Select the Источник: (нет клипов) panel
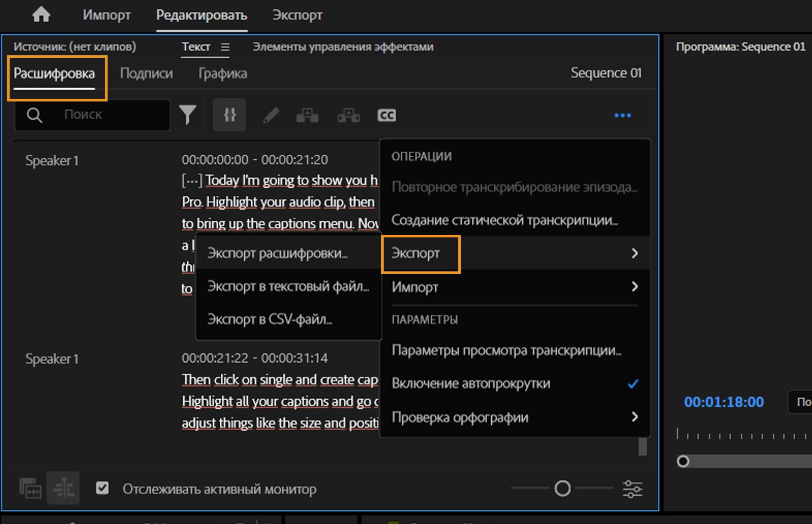Screen dimensions: 812x524 click(x=75, y=47)
